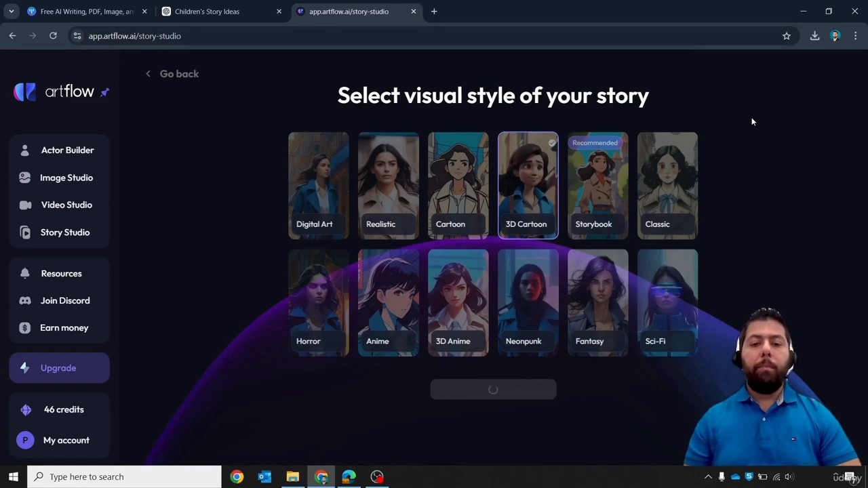
Task: Select the Fantasy style
Action: pos(598,302)
